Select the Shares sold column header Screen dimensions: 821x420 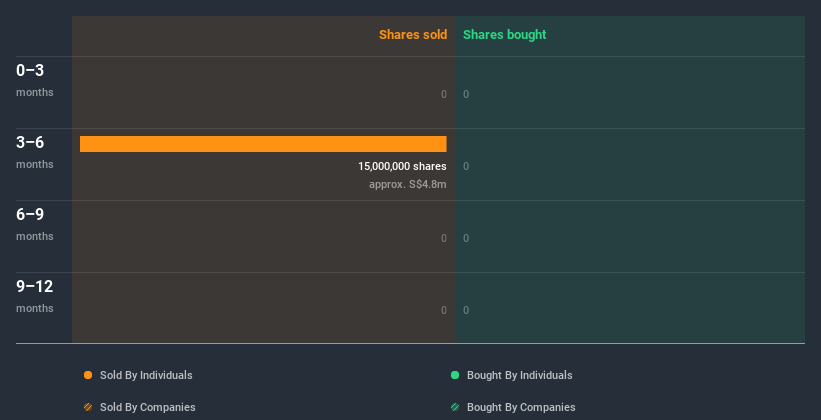coord(412,35)
